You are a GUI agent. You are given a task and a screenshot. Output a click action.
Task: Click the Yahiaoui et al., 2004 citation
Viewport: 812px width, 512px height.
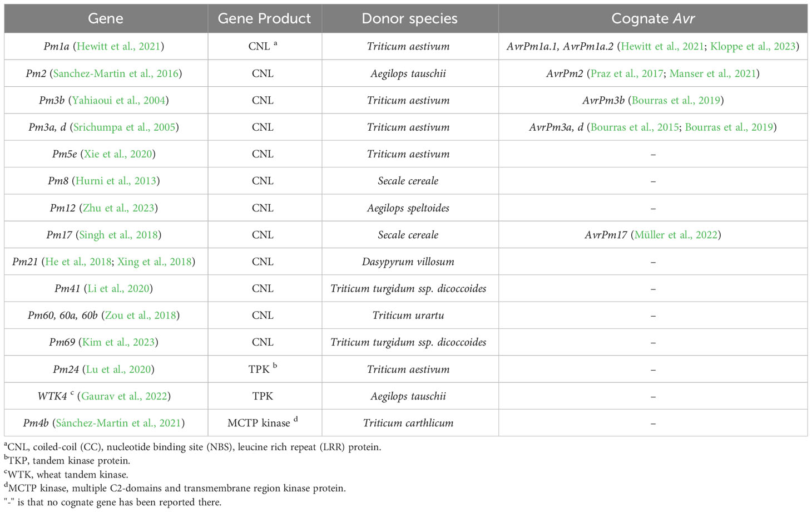pos(118,100)
